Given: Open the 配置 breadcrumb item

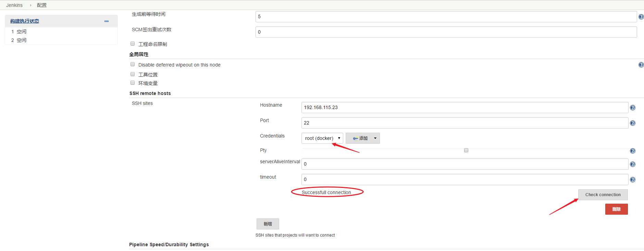Looking at the screenshot, I should tap(42, 5).
